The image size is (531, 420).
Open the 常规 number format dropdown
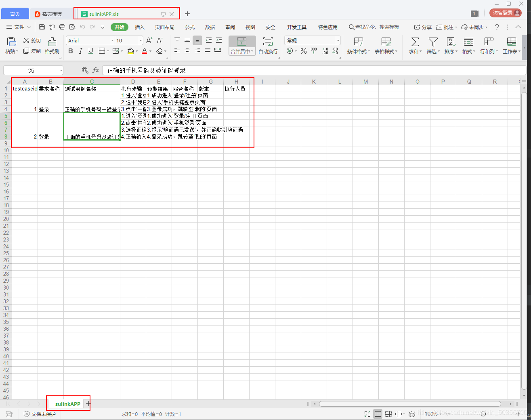(338, 40)
